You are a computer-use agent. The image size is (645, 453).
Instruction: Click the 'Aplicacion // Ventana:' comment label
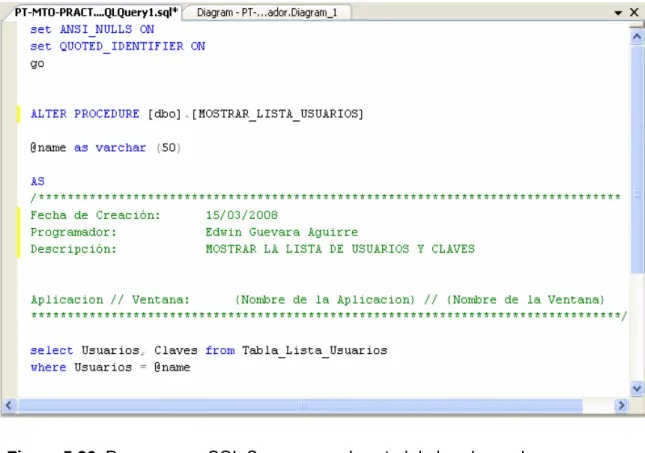click(x=110, y=300)
